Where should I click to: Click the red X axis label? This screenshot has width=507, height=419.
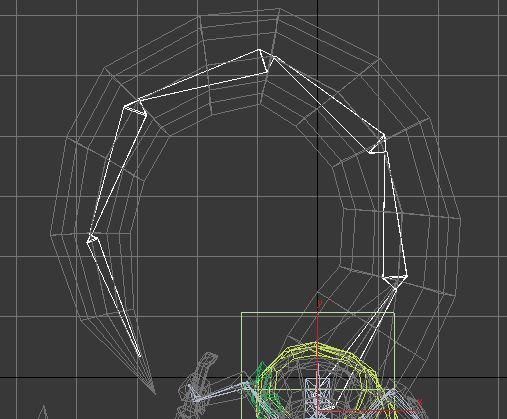click(x=420, y=402)
